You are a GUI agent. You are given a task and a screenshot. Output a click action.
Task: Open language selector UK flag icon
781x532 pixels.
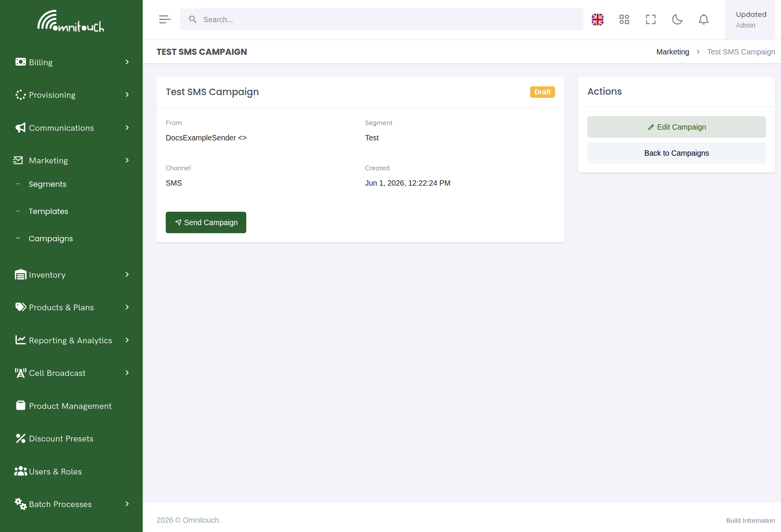coord(598,20)
